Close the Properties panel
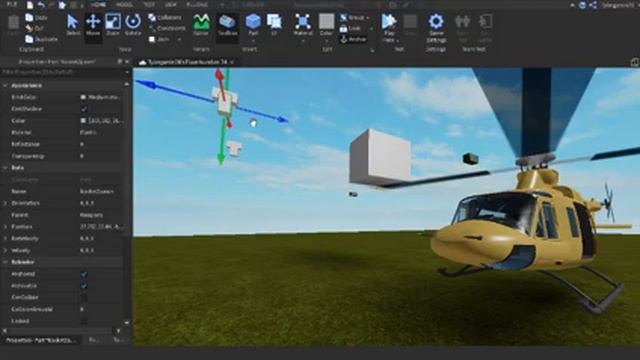Screen dimensions: 640x360 click(127, 62)
